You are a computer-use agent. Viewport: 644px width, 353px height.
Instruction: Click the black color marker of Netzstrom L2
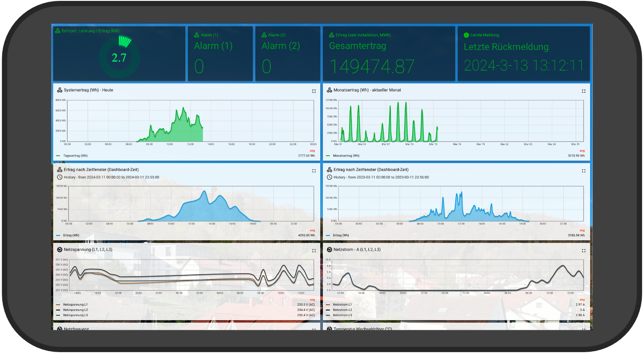click(328, 310)
